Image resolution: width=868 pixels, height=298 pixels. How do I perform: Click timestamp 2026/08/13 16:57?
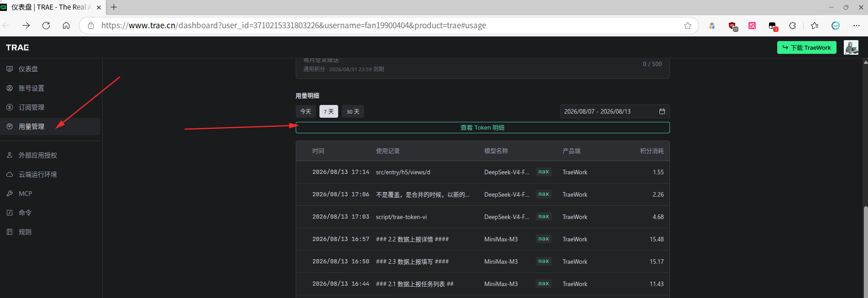[x=340, y=239]
